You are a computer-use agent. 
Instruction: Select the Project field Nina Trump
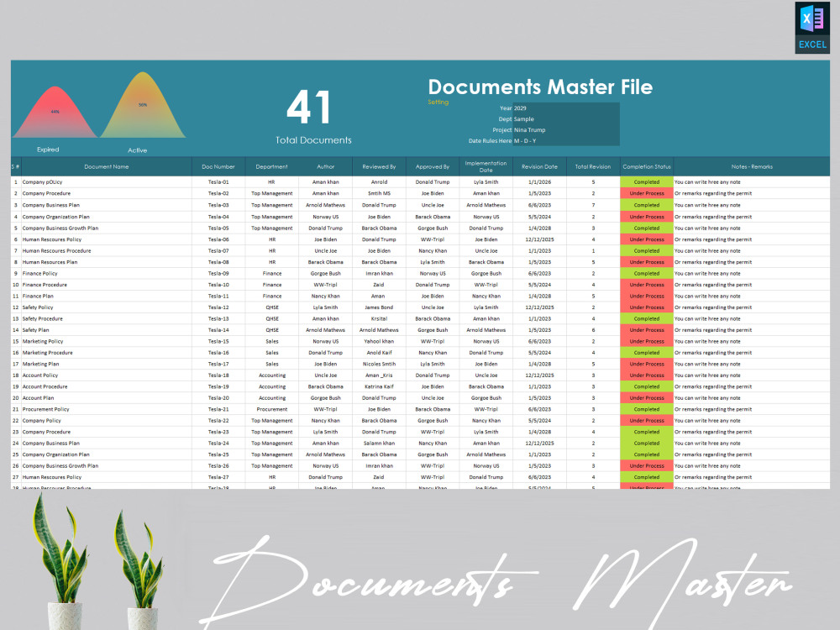(565, 129)
